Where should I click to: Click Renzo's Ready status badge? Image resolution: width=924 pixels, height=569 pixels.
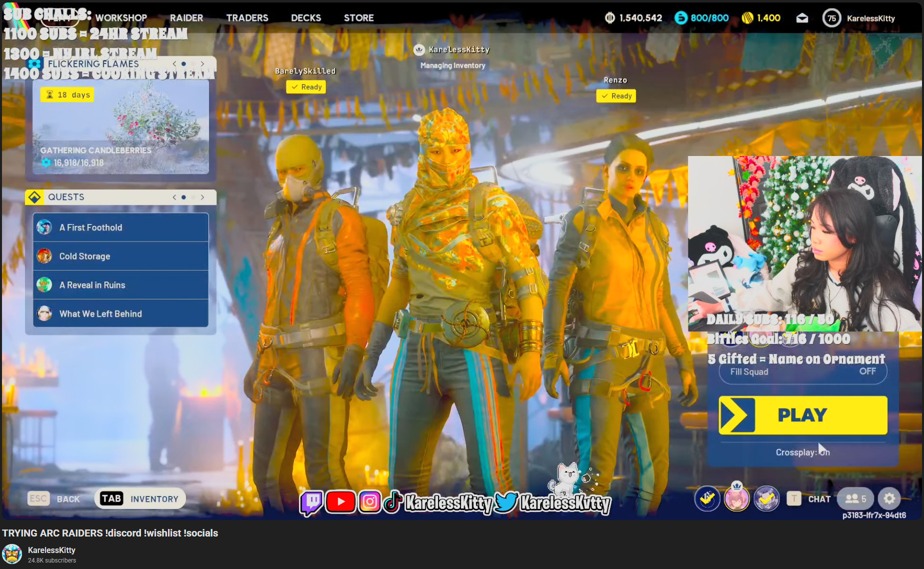pos(616,96)
